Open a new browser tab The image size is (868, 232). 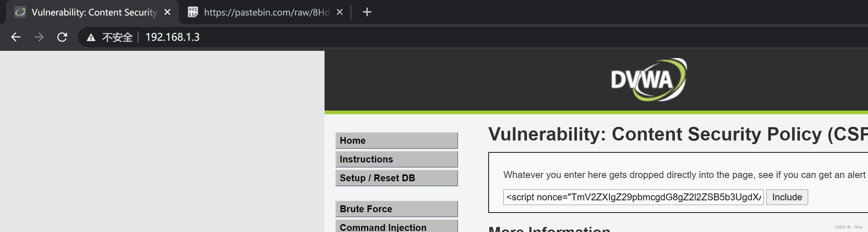[367, 12]
